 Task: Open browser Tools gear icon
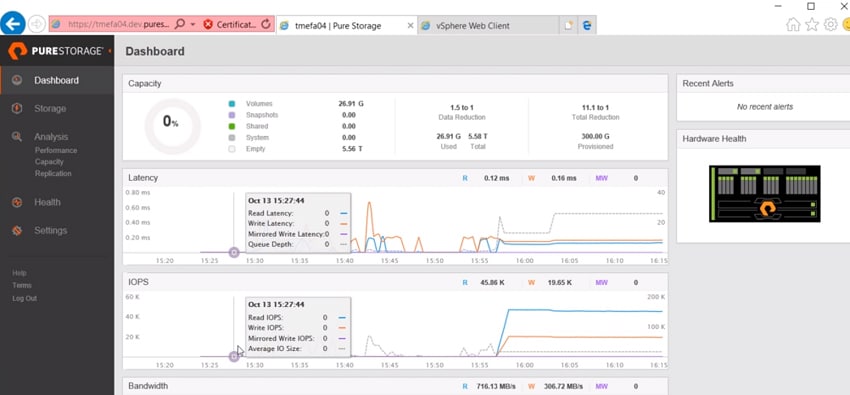pos(830,24)
